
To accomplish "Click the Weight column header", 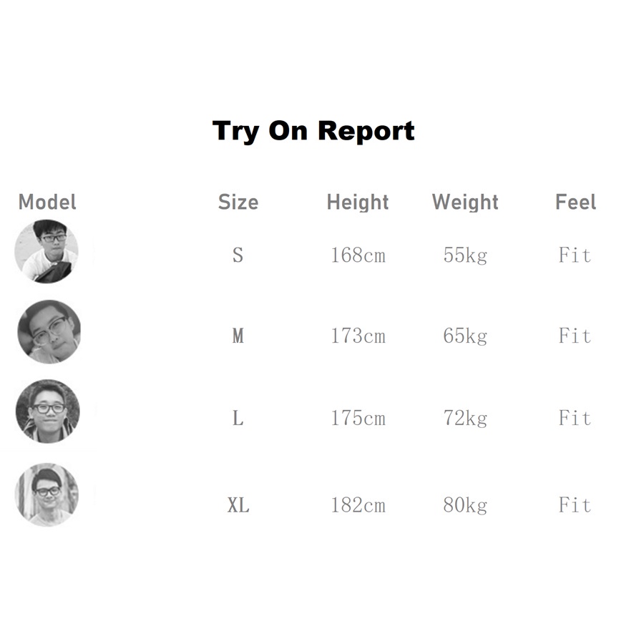I will point(465,203).
